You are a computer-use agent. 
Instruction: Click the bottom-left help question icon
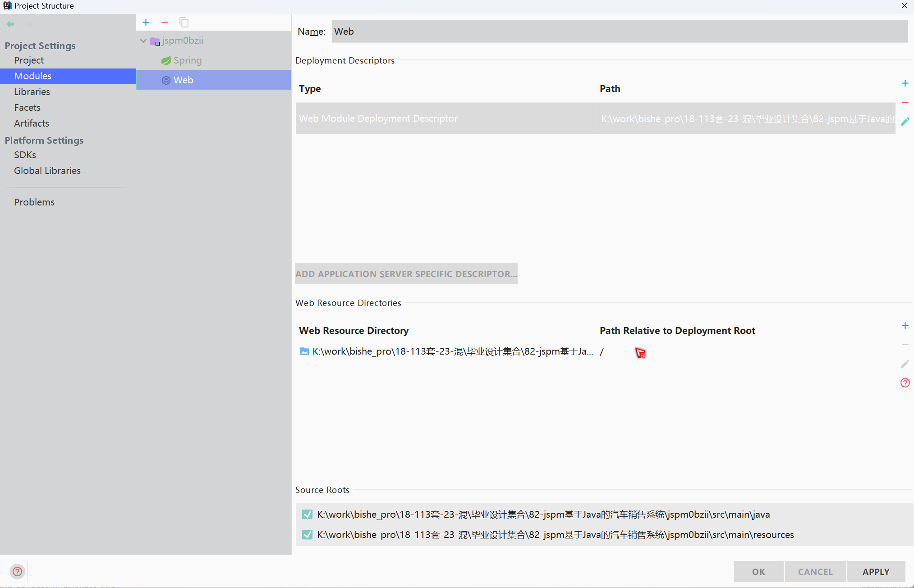(17, 571)
